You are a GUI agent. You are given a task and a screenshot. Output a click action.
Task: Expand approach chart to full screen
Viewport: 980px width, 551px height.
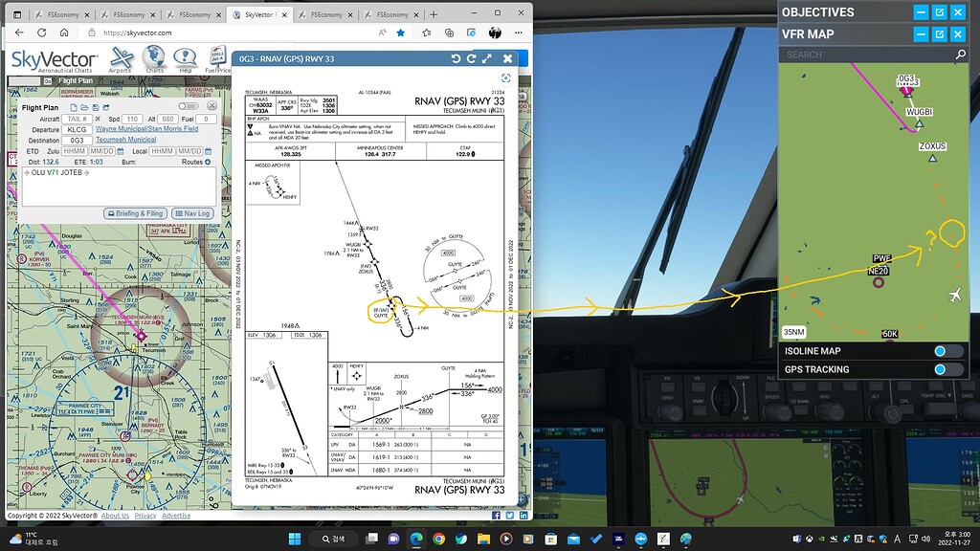pos(487,58)
